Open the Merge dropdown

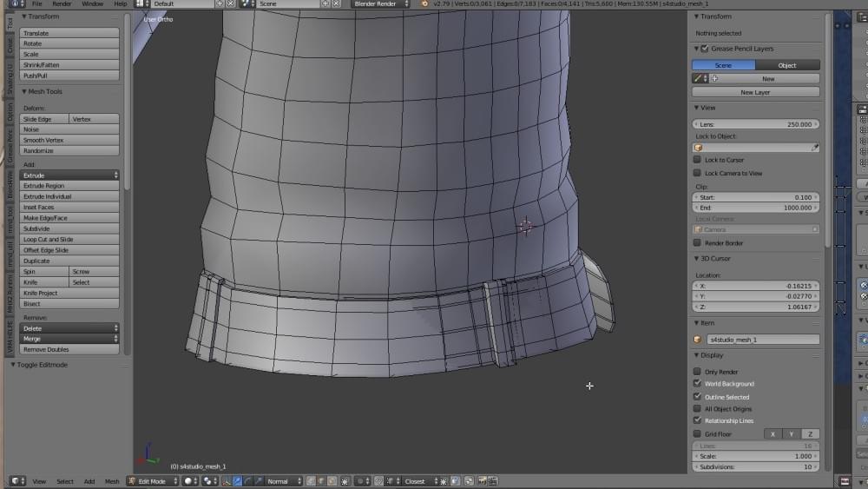pos(69,339)
